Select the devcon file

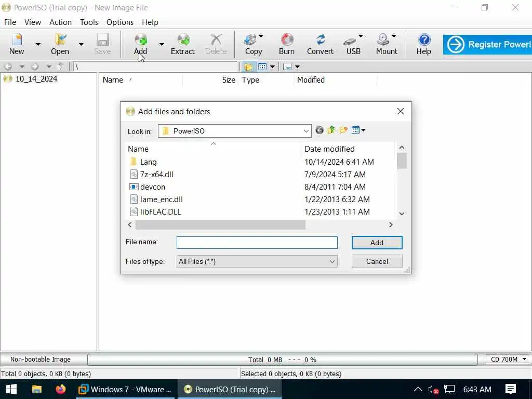point(153,187)
